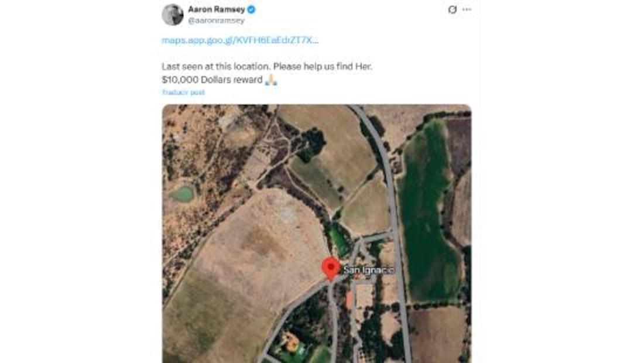Click the blue verified badge
This screenshot has height=363, width=644.
tap(251, 9)
